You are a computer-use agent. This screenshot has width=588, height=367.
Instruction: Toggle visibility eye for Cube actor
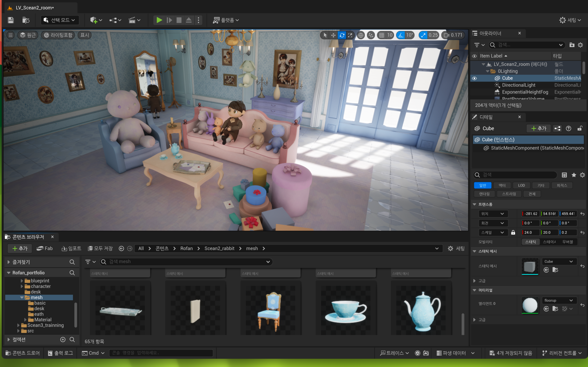pos(474,78)
